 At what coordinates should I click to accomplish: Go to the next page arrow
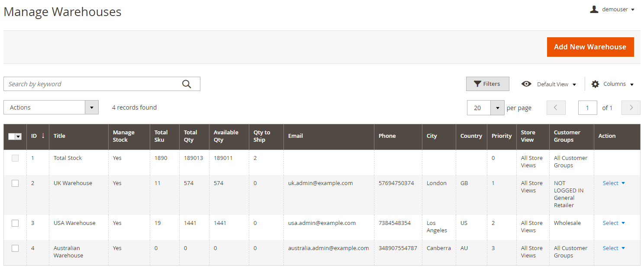[x=631, y=108]
